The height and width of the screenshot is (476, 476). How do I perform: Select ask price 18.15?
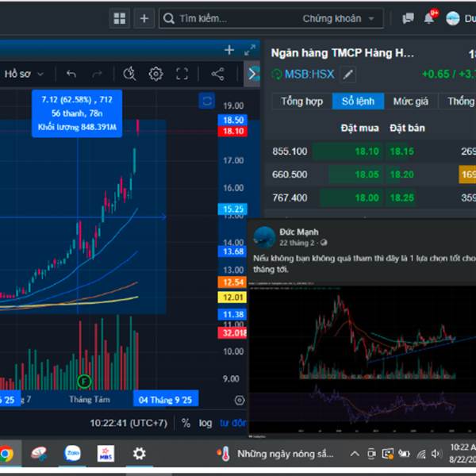pos(401,152)
